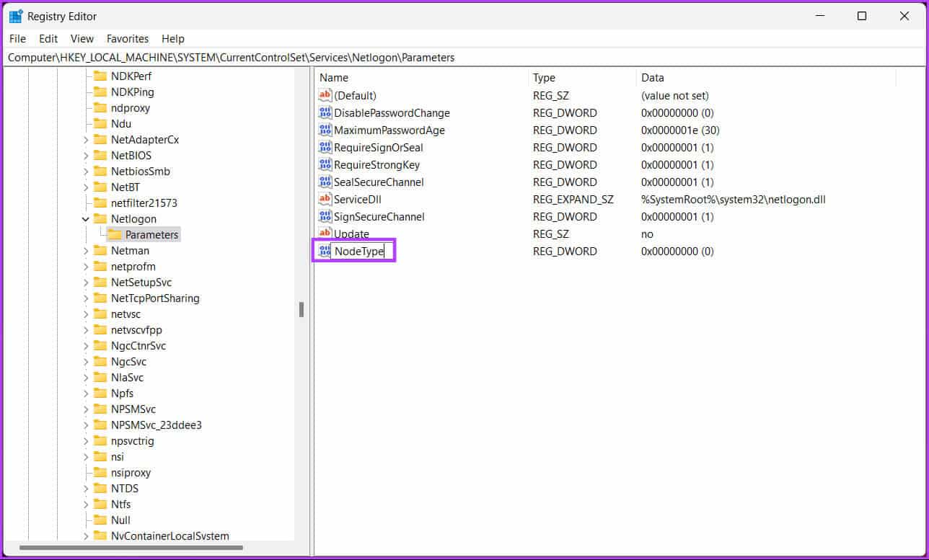Open the Help menu
This screenshot has height=560, width=929.
tap(173, 38)
